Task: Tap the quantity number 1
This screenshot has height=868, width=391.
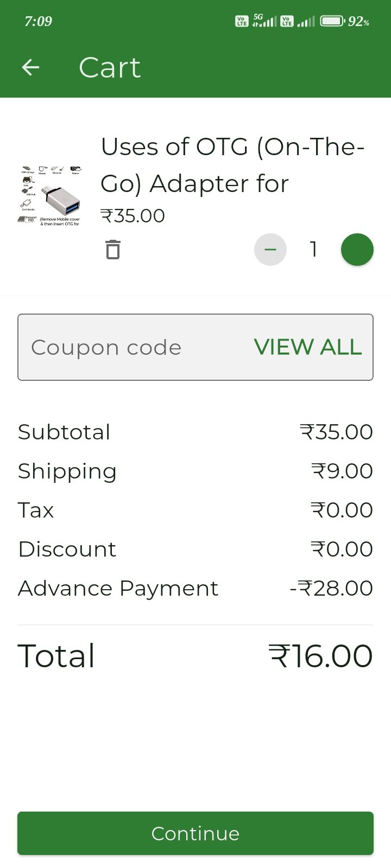Action: point(313,250)
